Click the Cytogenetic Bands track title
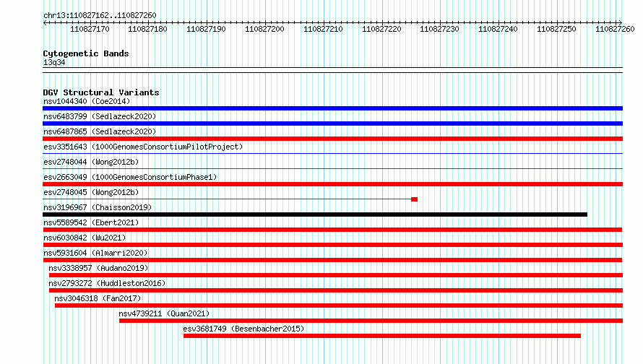643x364 pixels. point(86,53)
